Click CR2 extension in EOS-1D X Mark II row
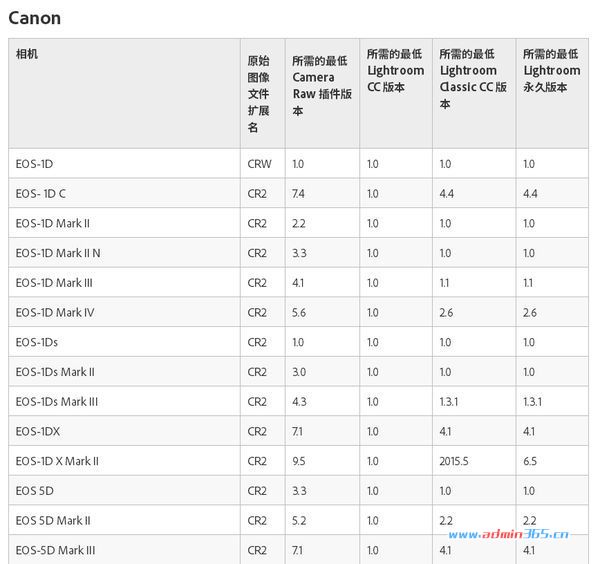The image size is (600, 564). click(x=257, y=461)
